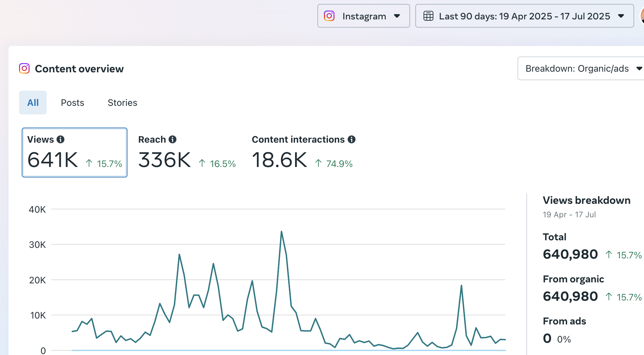This screenshot has height=355, width=644.
Task: Click the Views info icon
Action: point(60,139)
